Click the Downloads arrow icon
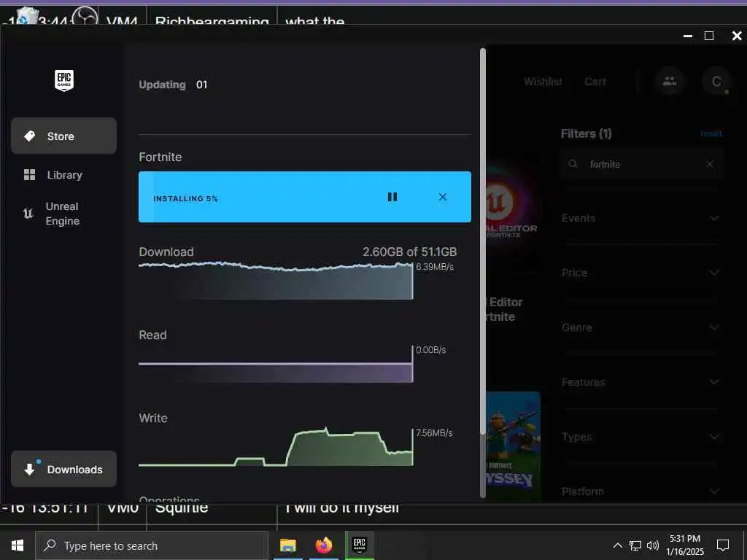 point(29,470)
